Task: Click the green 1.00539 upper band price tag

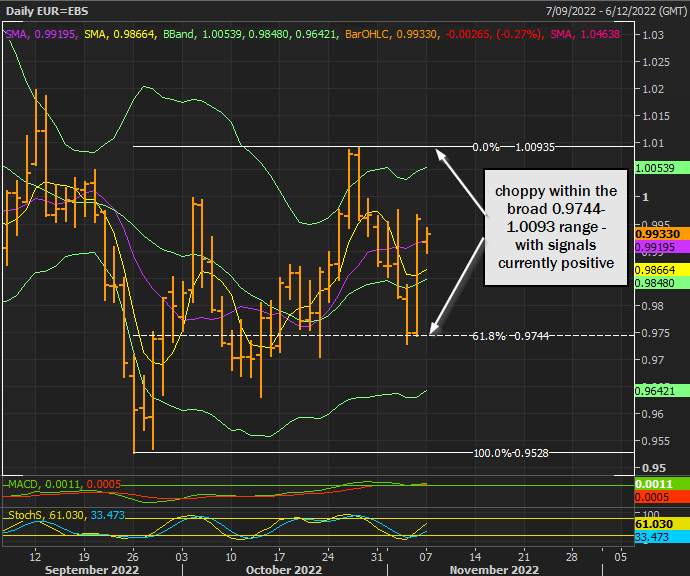Action: click(x=662, y=168)
